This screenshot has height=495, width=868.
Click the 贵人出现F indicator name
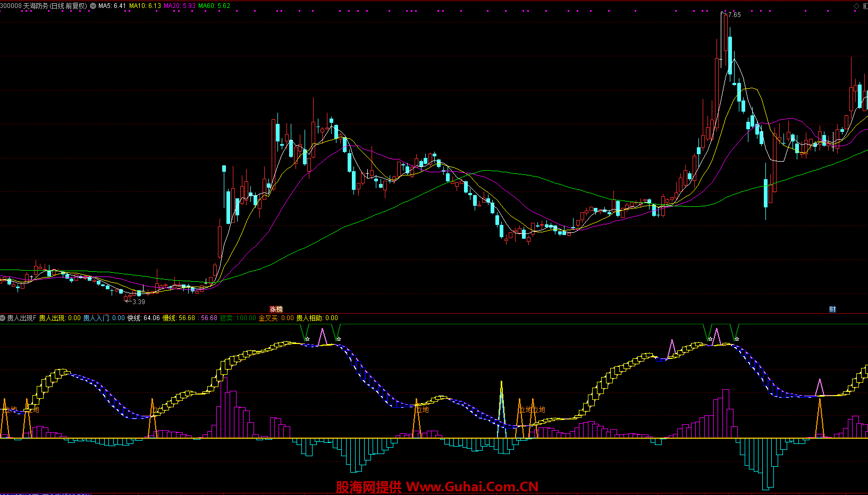22,318
